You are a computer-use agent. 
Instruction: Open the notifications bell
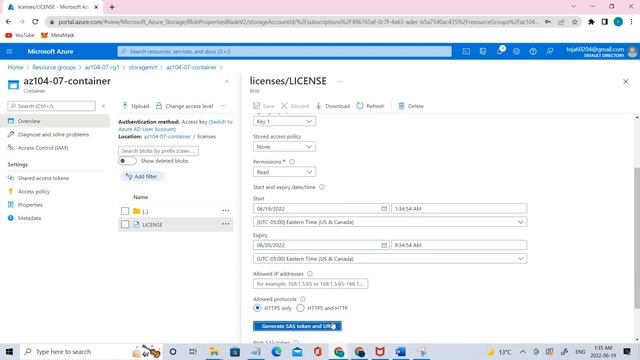click(500, 51)
